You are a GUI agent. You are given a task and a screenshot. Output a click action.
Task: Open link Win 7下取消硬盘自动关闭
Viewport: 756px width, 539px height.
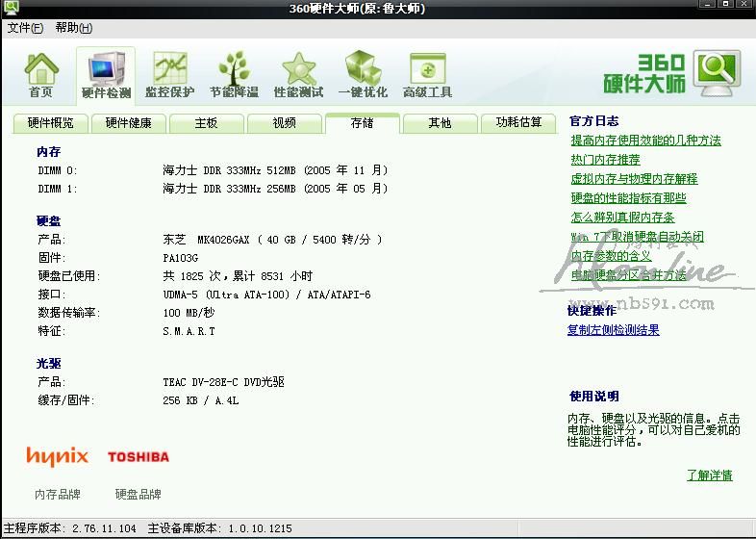tap(637, 237)
